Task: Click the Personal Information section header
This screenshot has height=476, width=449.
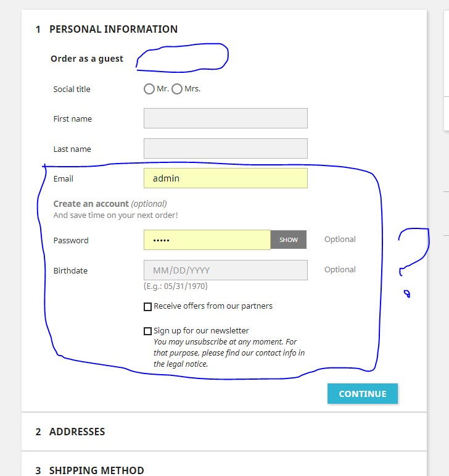Action: click(x=113, y=29)
